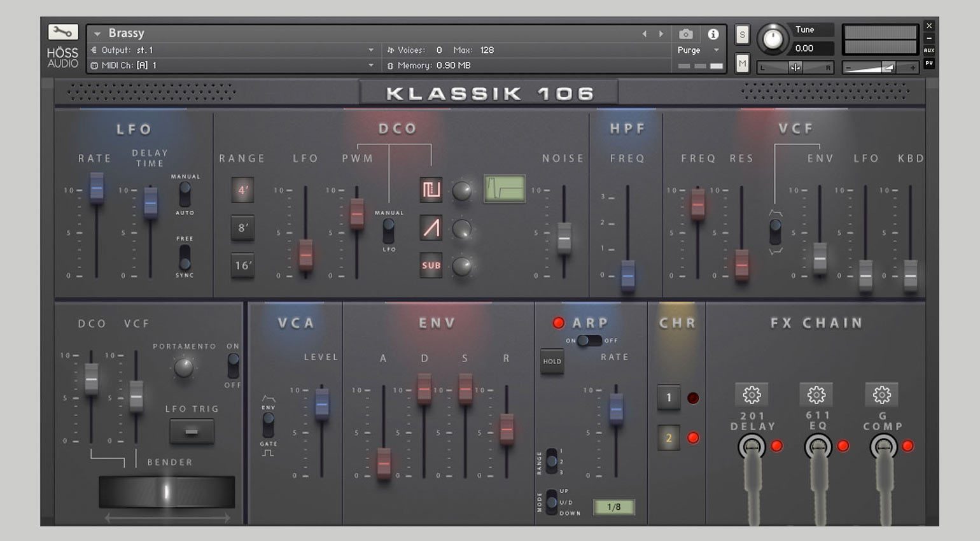
Task: Toggle VCA ENV/GATE switch
Action: pyautogui.click(x=269, y=425)
